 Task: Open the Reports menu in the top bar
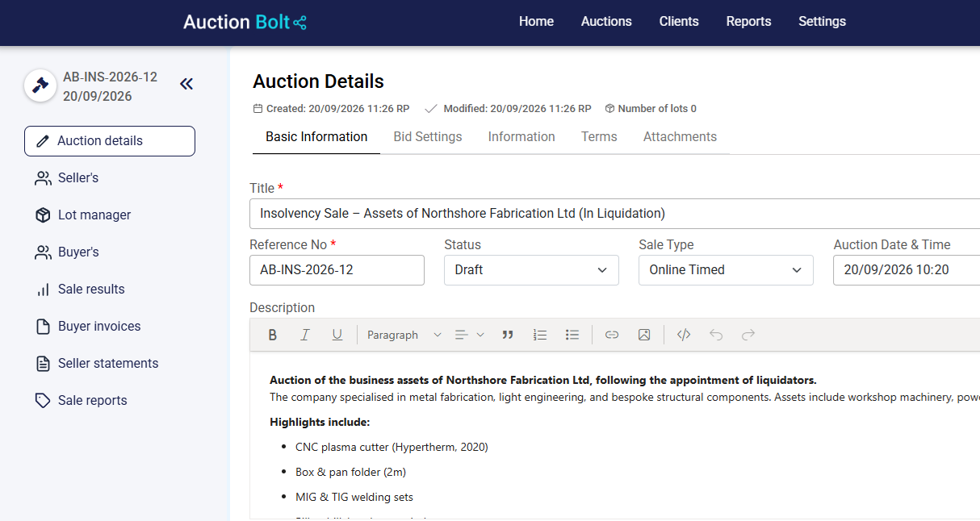(x=748, y=22)
